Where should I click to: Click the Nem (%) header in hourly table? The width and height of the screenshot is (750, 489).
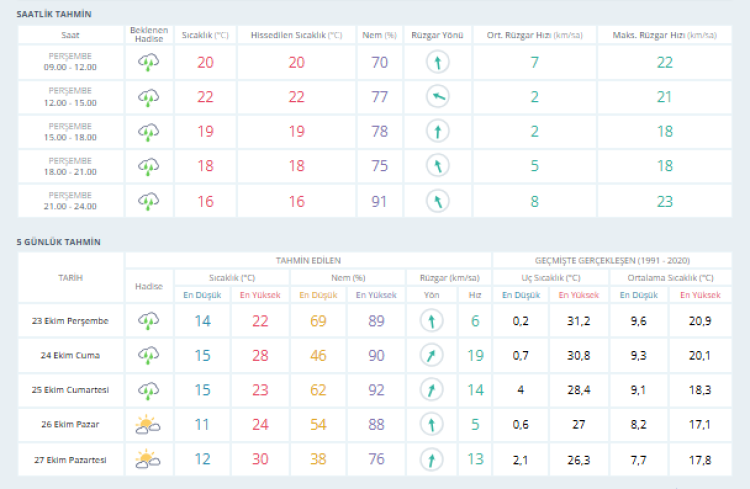pyautogui.click(x=380, y=34)
